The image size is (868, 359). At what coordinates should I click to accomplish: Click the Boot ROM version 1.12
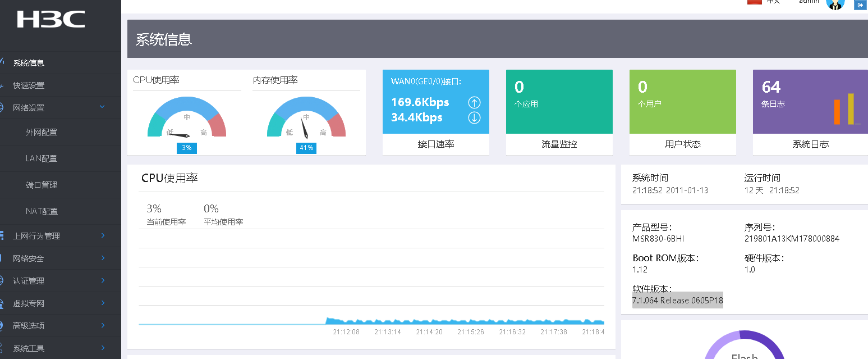tap(640, 270)
